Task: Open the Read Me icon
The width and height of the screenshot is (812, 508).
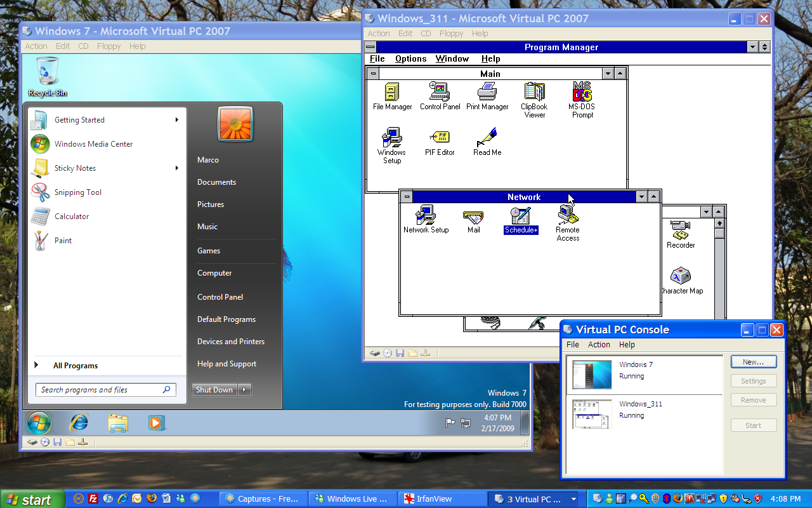Action: point(487,143)
